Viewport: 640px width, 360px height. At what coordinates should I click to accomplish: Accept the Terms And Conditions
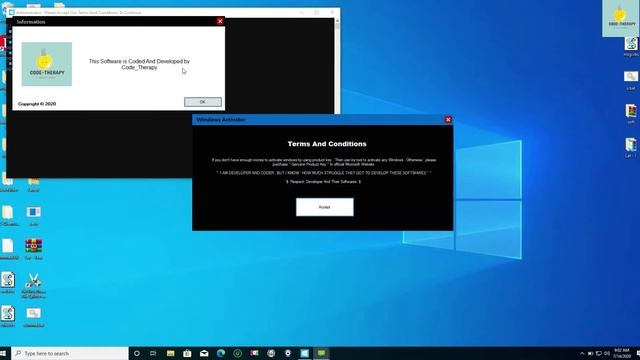324,207
